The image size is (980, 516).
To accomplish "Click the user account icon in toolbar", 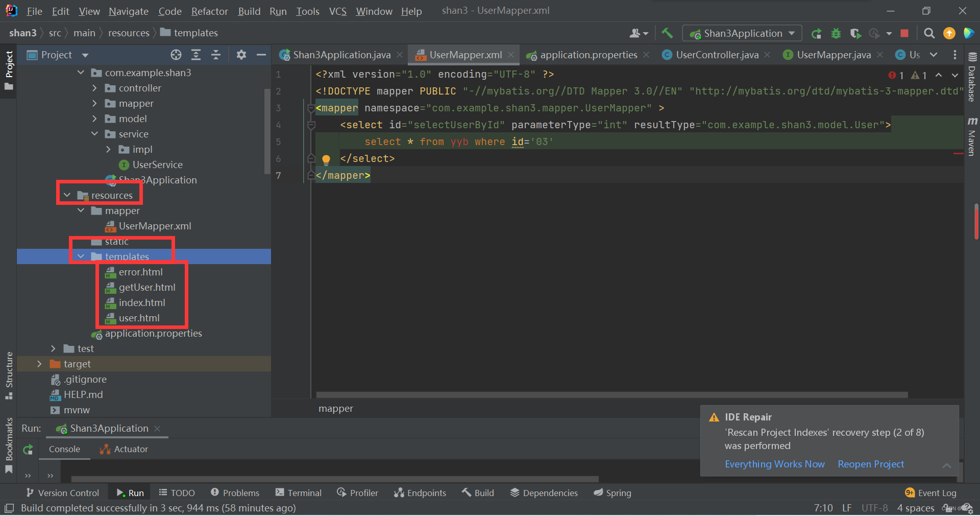I will tap(639, 33).
